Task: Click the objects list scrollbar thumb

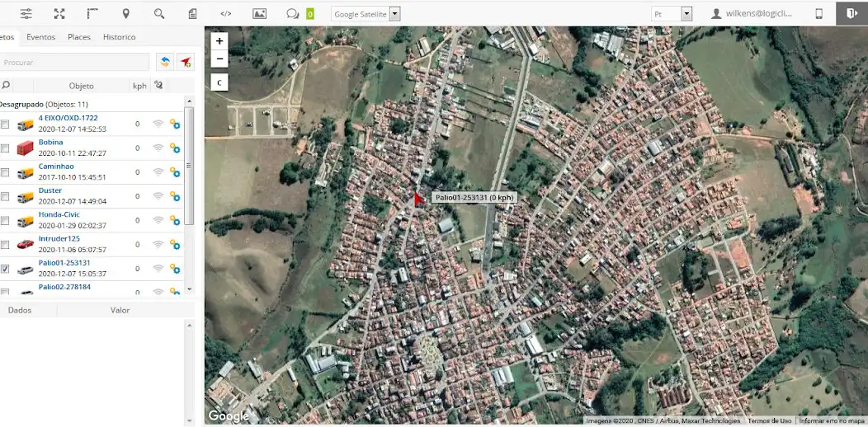Action: tap(189, 166)
